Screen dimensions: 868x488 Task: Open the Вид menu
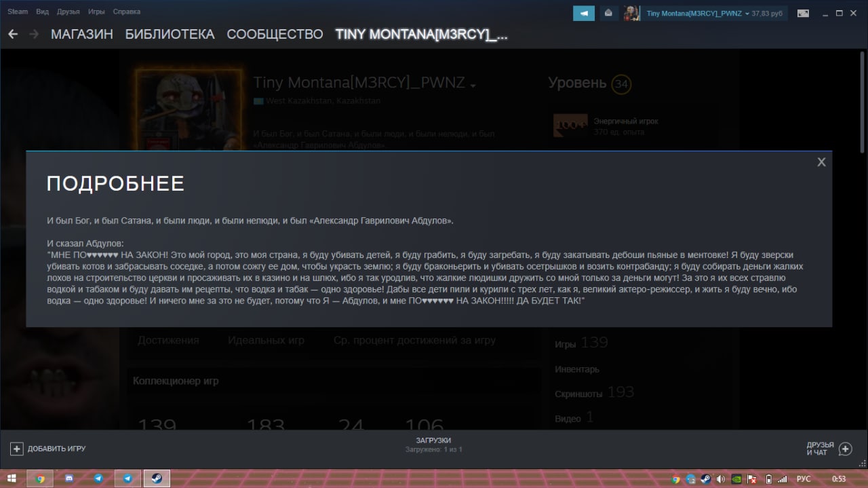pyautogui.click(x=42, y=12)
